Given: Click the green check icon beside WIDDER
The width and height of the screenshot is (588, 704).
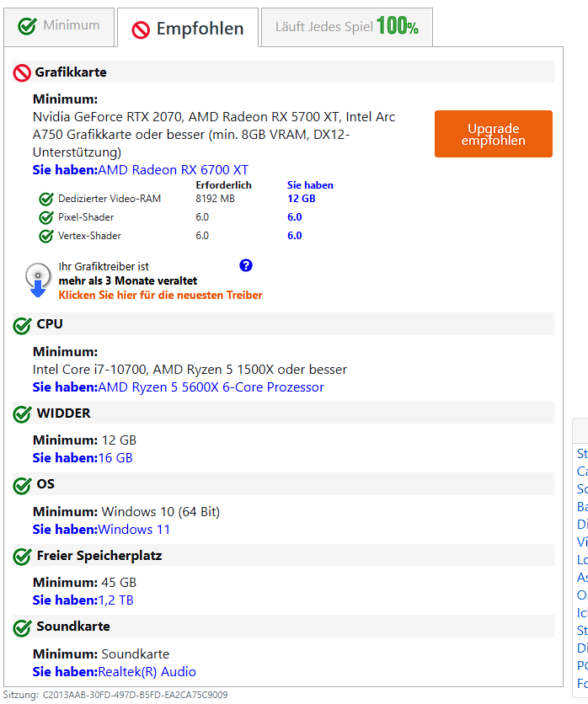Looking at the screenshot, I should point(22,414).
